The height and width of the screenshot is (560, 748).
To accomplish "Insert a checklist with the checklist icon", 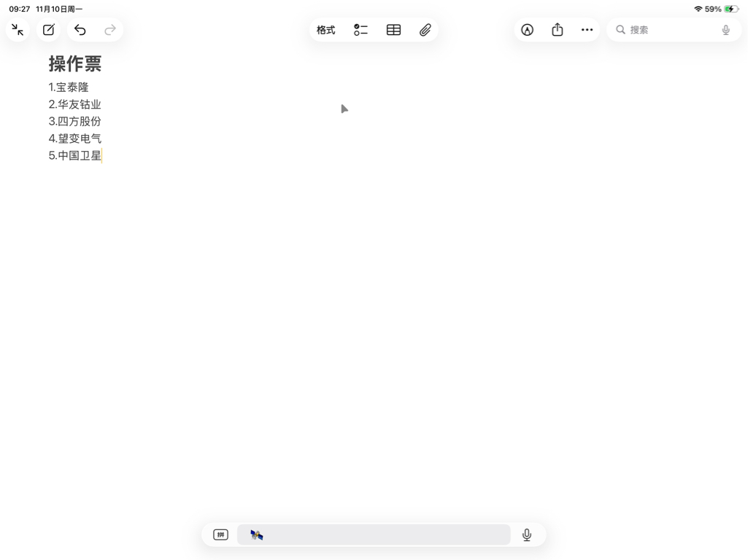I will (360, 30).
